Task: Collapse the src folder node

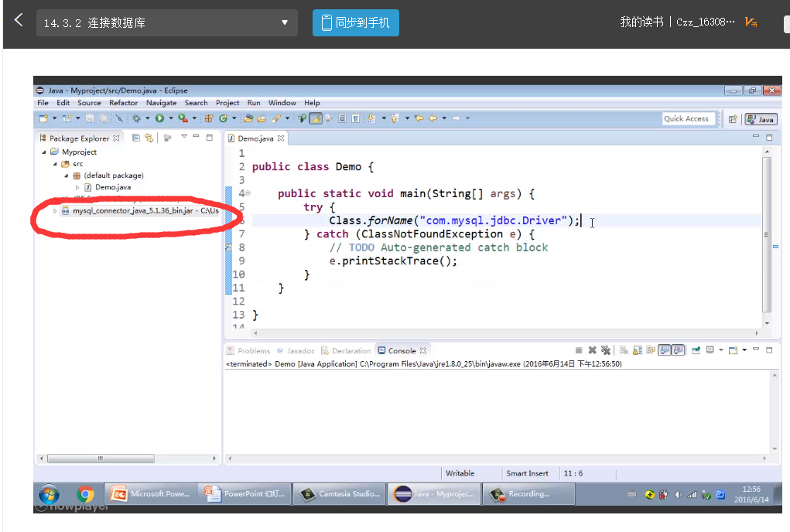Action: (56, 164)
